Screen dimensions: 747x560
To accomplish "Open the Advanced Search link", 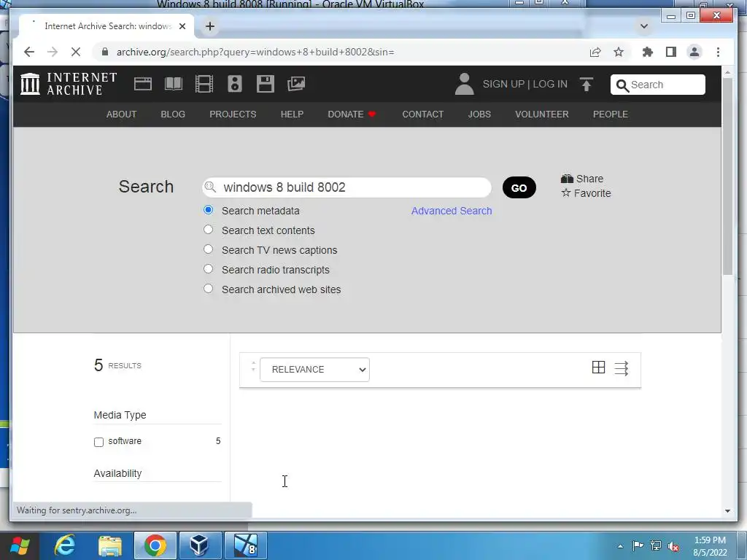I will (x=451, y=211).
